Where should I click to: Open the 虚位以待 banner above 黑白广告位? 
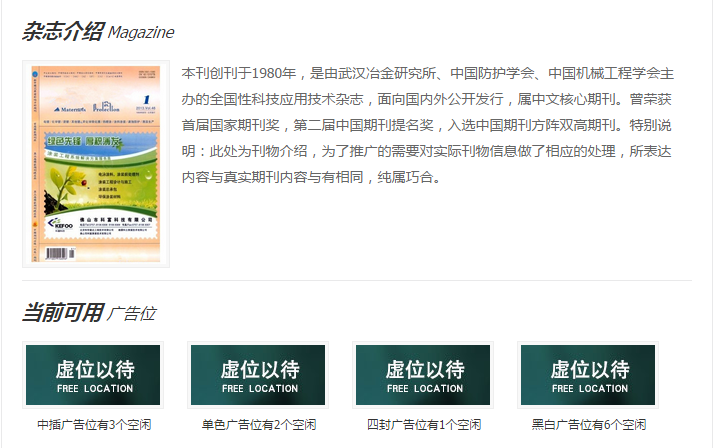coord(588,375)
